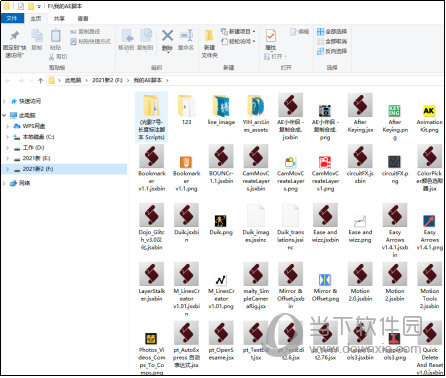446x378 pixels.
Task: Select the line_image folder
Action: click(221, 110)
